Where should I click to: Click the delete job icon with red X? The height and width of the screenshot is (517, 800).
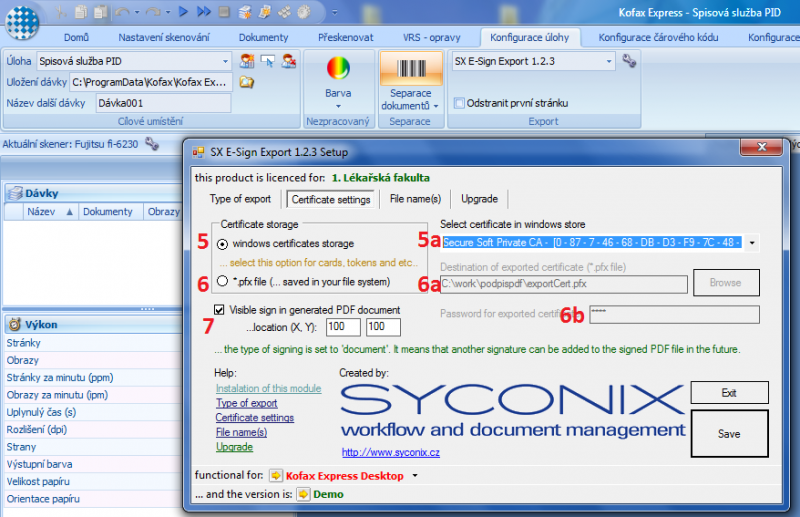point(288,61)
